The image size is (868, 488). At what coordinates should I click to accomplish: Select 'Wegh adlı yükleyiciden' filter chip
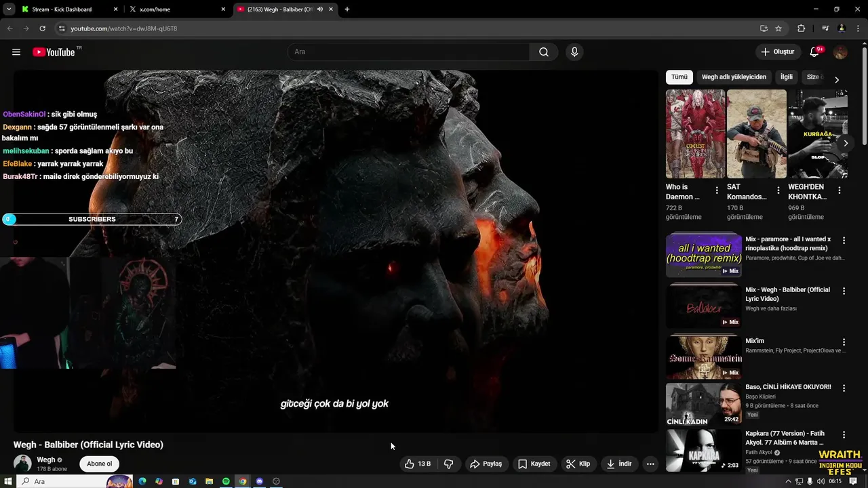point(734,77)
